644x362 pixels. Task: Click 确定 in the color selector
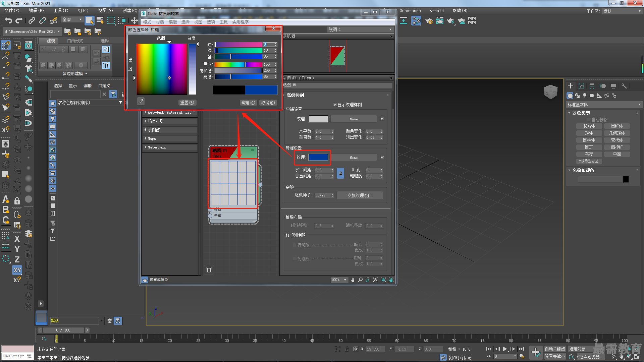click(x=248, y=103)
